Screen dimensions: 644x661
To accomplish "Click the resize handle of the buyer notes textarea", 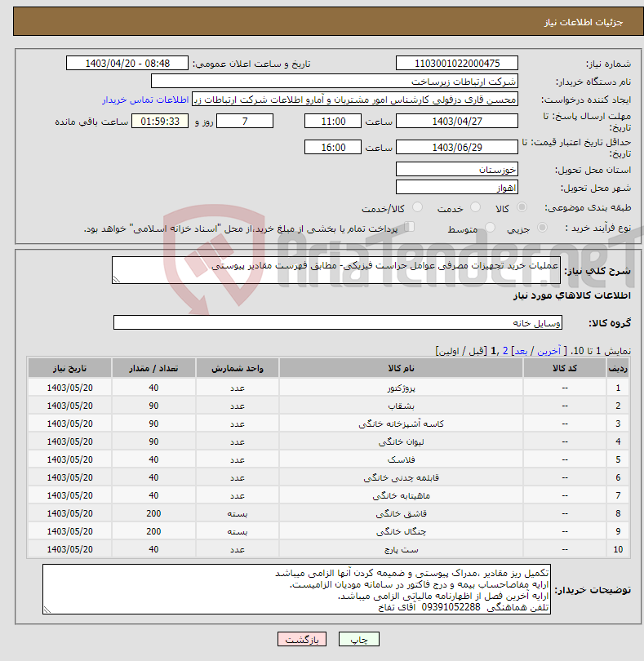I will click(x=47, y=610).
